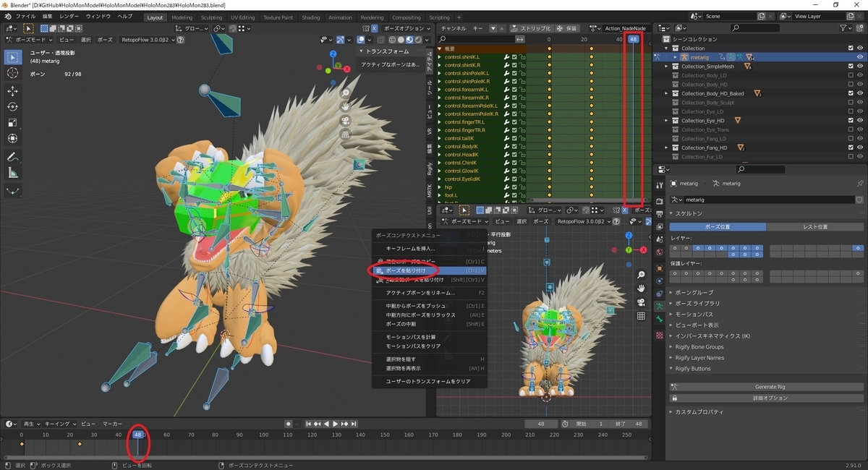This screenshot has height=470, width=868.
Task: Switch to the Animation workspace tab
Action: click(x=340, y=17)
